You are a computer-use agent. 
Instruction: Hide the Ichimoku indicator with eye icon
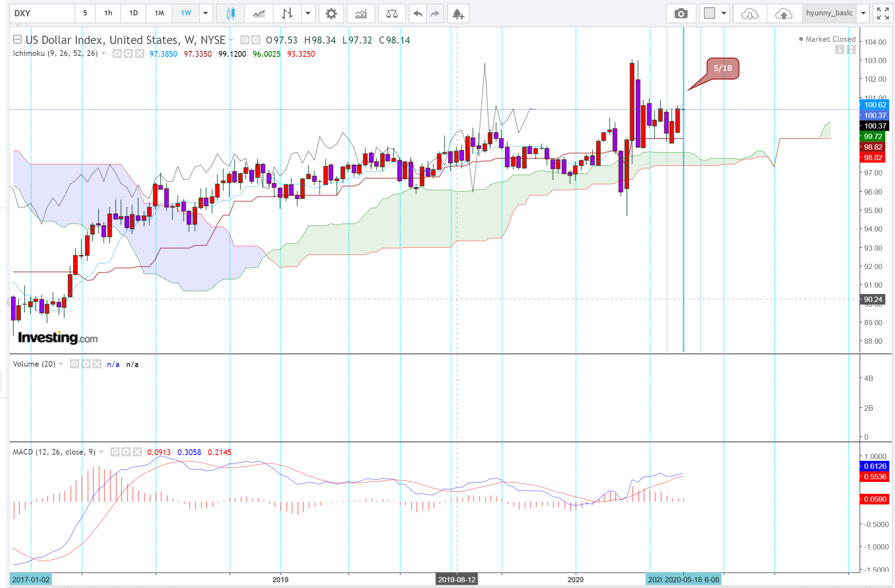[117, 54]
